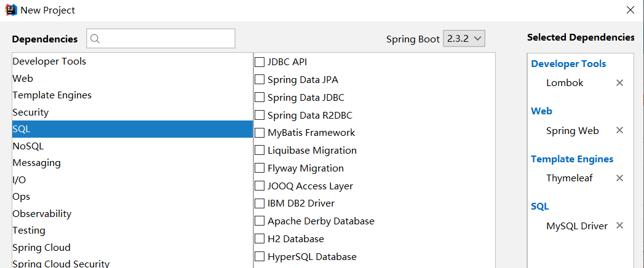This screenshot has height=268, width=644.
Task: Select Spring Cloud Security category
Action: tap(133, 263)
